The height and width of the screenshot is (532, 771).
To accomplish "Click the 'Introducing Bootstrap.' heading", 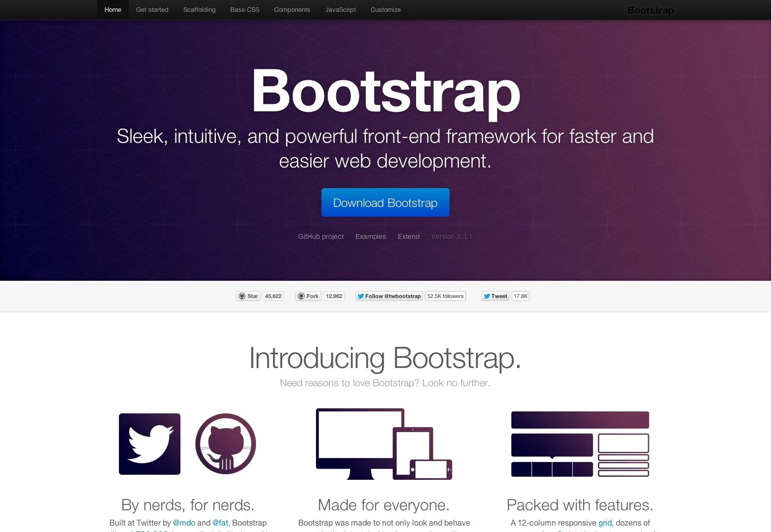I will tap(385, 358).
